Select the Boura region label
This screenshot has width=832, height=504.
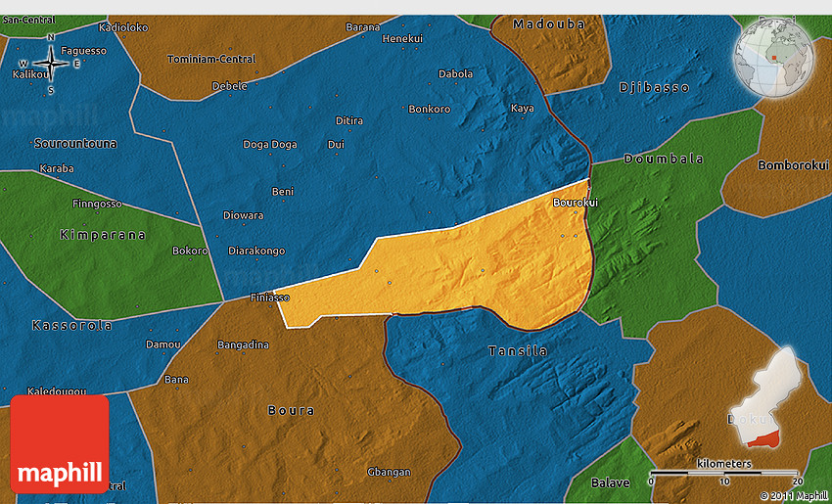click(x=291, y=410)
